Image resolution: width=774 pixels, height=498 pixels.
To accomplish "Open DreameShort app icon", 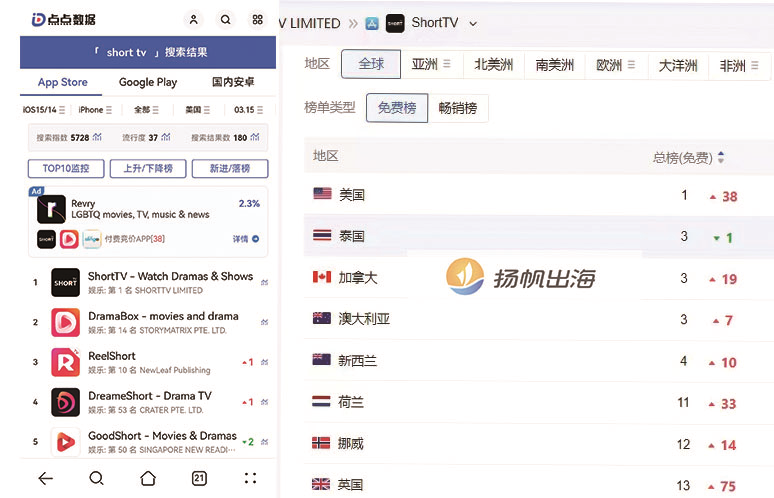I will pyautogui.click(x=65, y=402).
